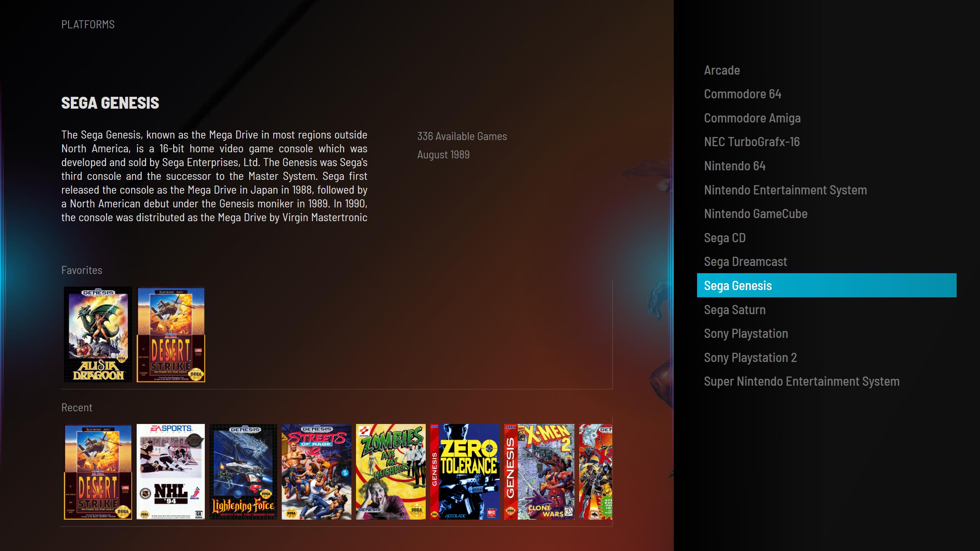980x551 pixels.
Task: Click the SEGA GENESIS title
Action: tap(110, 103)
